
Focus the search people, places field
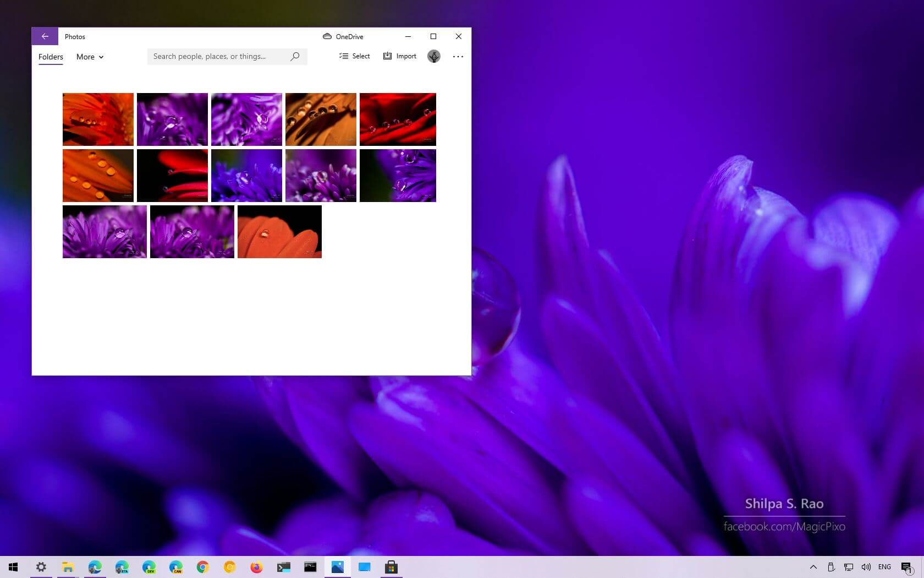pyautogui.click(x=217, y=56)
